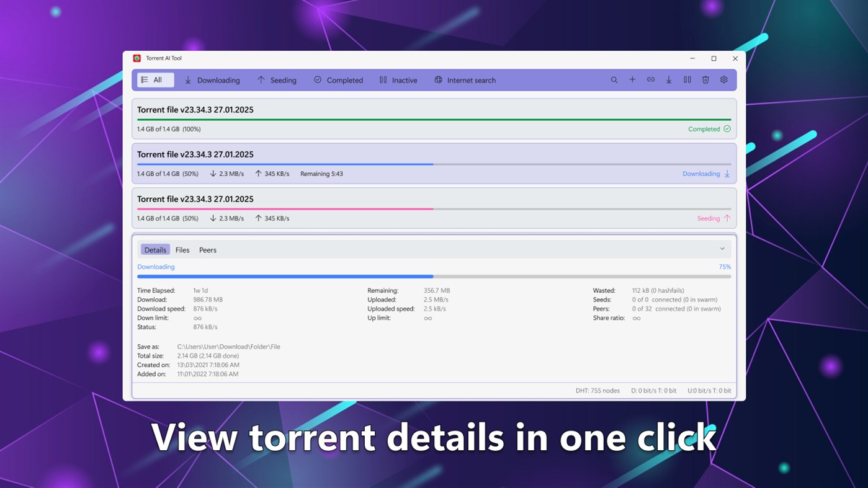Click the DHT nodes status indicator
Image resolution: width=868 pixels, height=488 pixels.
[597, 390]
